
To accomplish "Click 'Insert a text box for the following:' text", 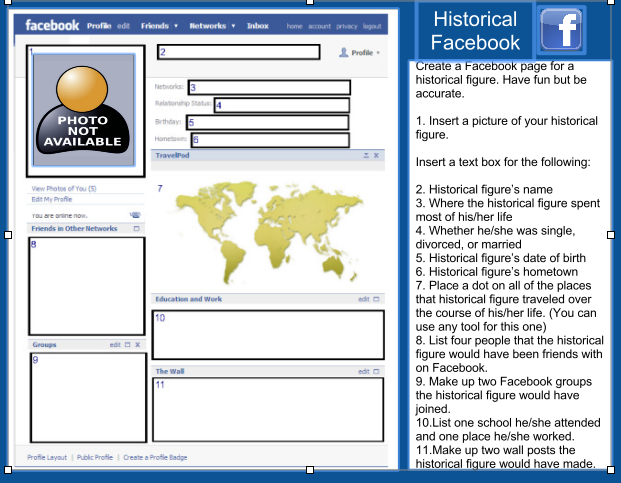I will pos(503,162).
